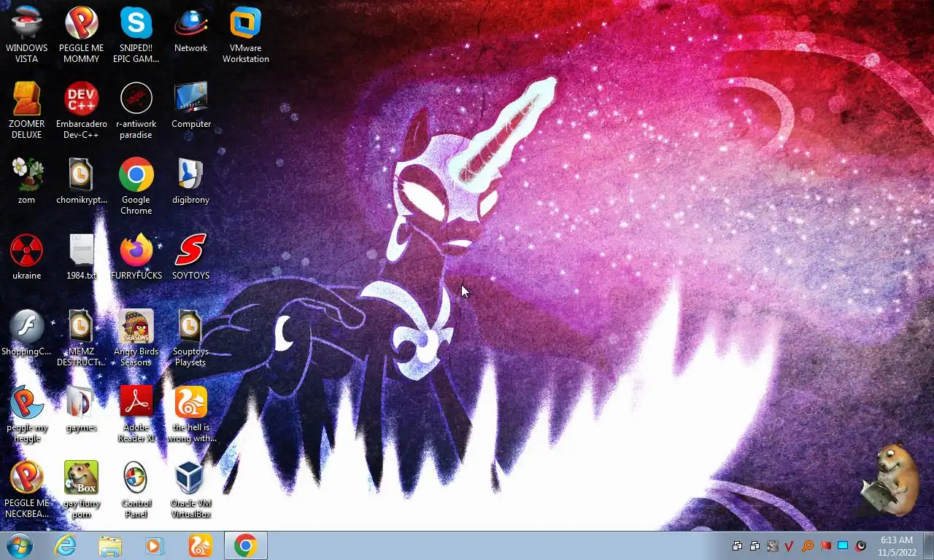Switch to the Chrome taskbar button
Image resolution: width=934 pixels, height=560 pixels.
coord(245,545)
